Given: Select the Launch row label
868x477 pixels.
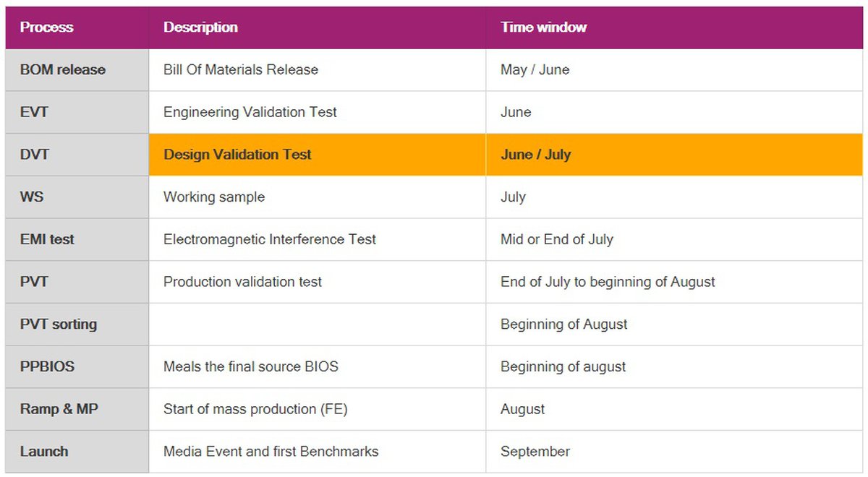Looking at the screenshot, I should [44, 452].
